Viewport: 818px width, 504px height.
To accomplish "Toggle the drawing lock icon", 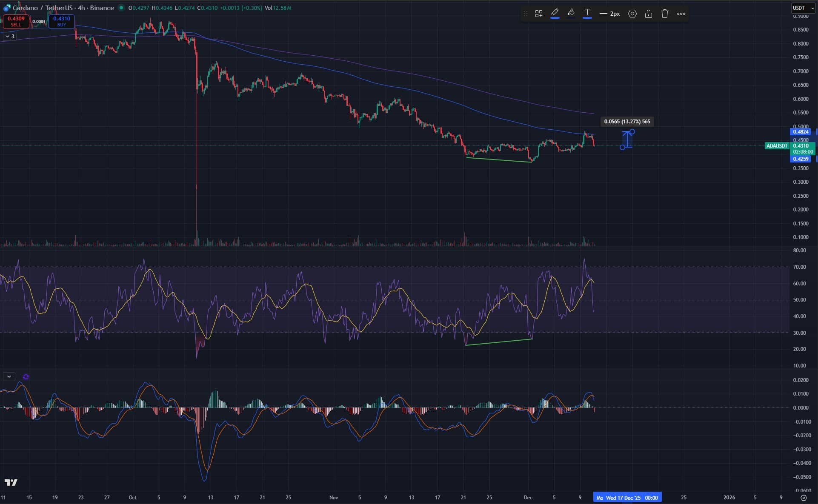I will 648,14.
